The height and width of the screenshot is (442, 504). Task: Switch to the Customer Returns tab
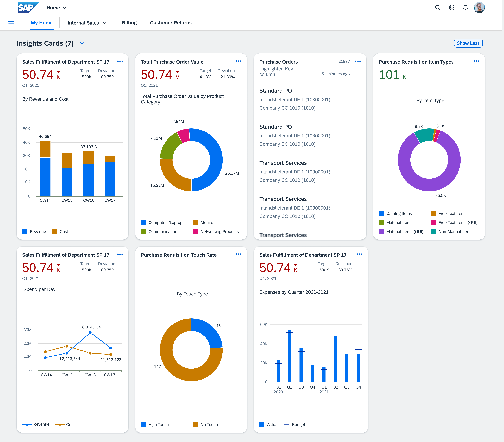[x=171, y=23]
